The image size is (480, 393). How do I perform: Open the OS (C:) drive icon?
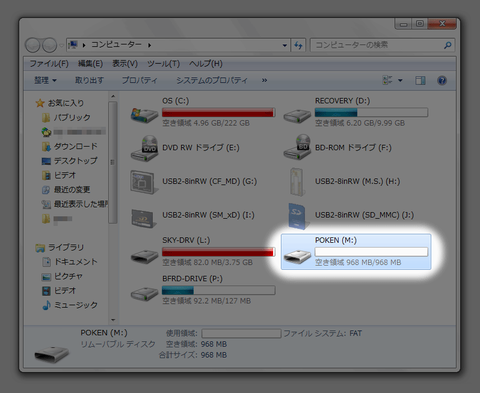pos(144,115)
